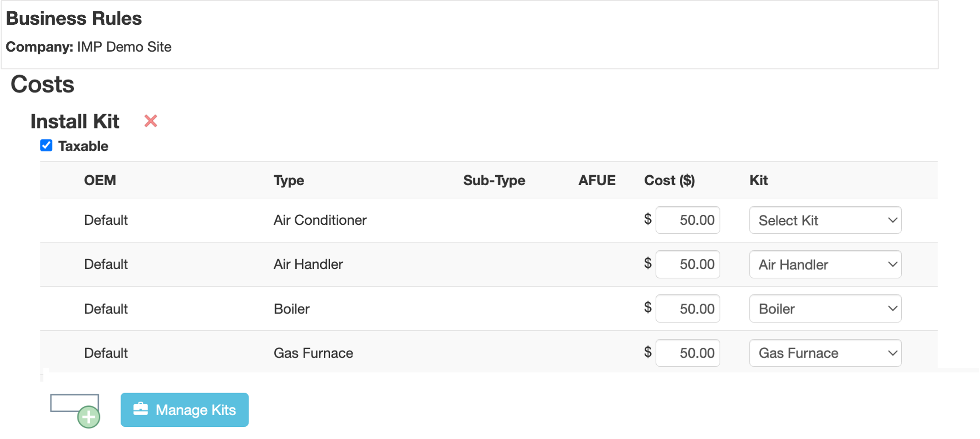
Task: Click the Manage Kits button
Action: point(185,410)
